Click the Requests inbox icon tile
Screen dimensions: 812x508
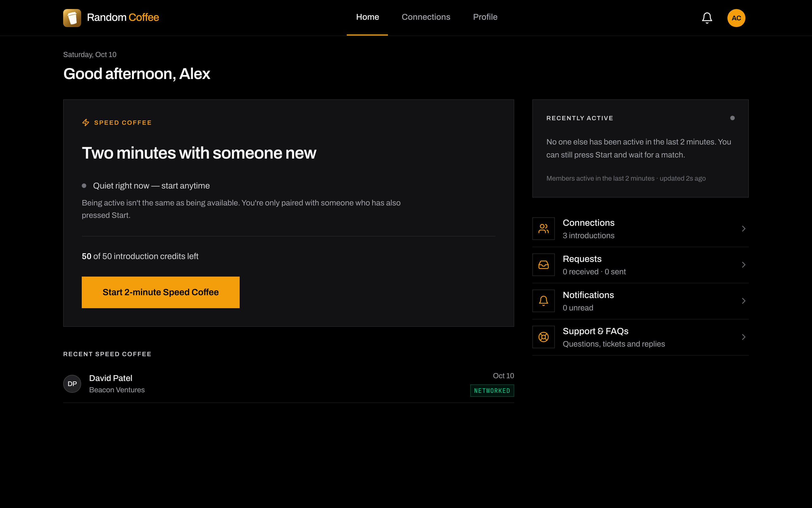click(543, 265)
